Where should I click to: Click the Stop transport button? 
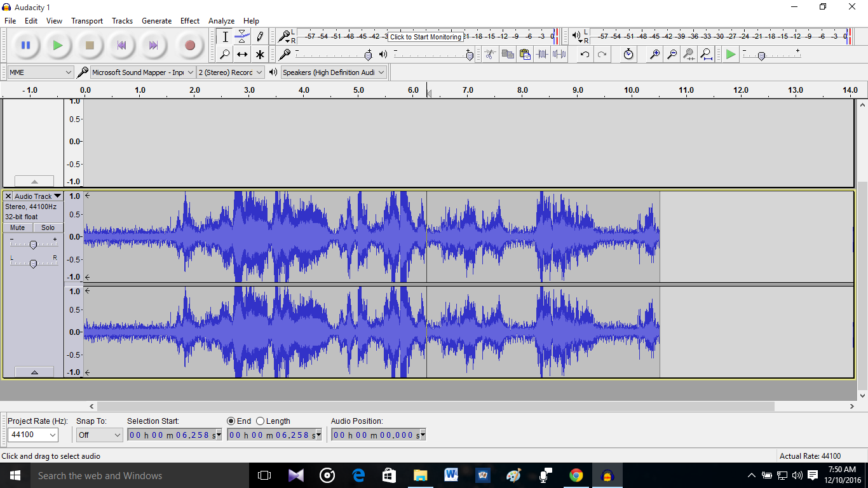click(x=90, y=45)
